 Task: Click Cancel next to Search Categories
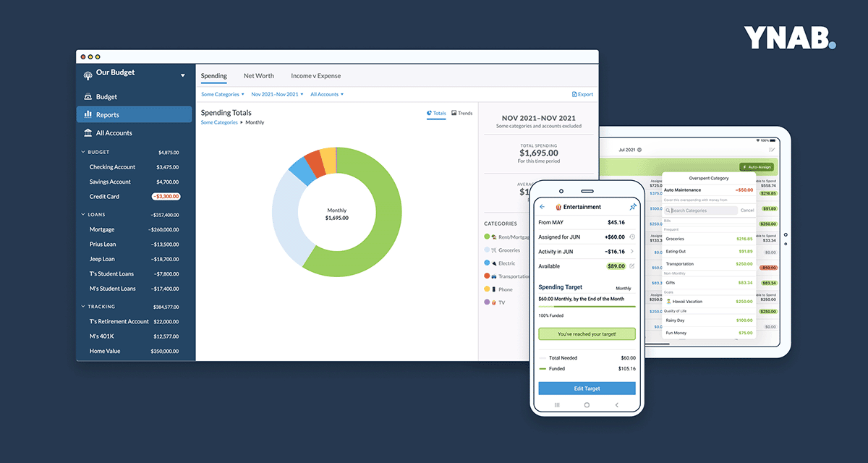coord(747,211)
